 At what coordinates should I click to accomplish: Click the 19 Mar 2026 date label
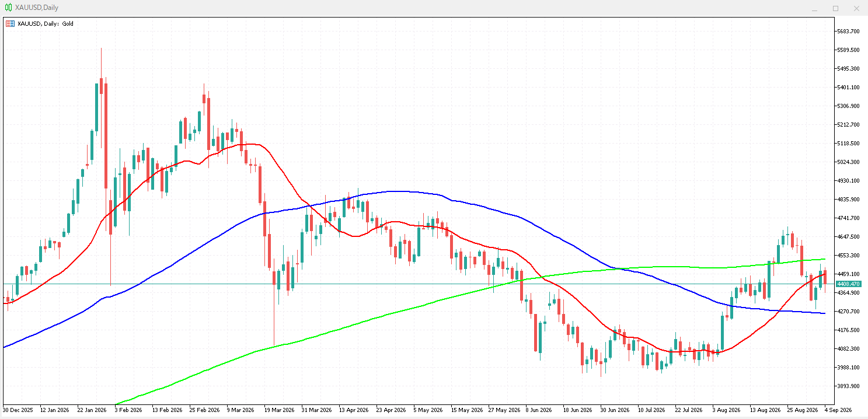click(x=279, y=410)
